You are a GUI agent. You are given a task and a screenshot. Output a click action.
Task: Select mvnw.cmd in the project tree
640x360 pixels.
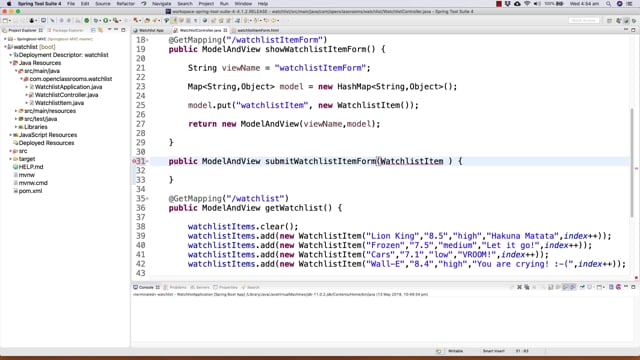point(33,183)
